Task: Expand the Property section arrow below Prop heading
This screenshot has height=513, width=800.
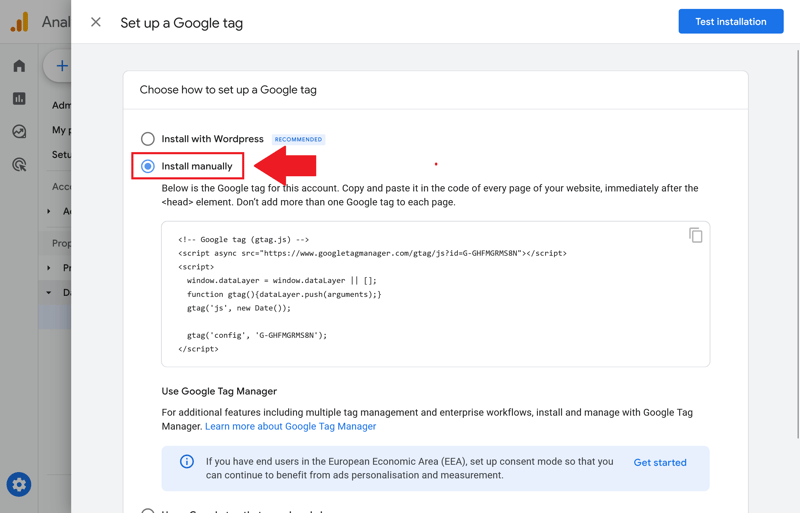Action: click(x=49, y=268)
